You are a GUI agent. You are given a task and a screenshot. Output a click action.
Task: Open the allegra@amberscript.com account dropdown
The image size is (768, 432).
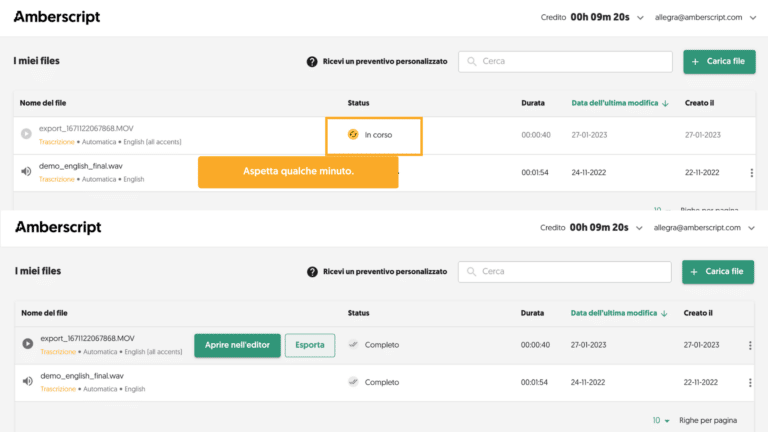click(x=751, y=227)
